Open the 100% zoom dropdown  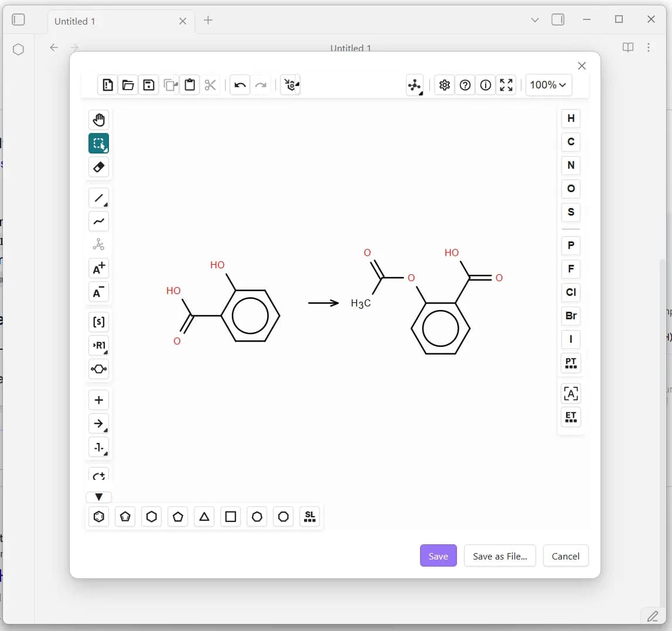548,85
